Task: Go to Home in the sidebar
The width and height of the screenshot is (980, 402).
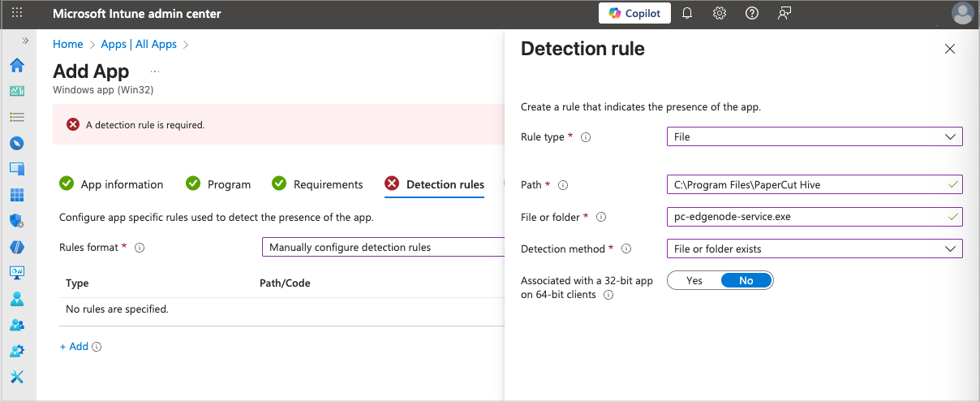Action: click(x=17, y=65)
